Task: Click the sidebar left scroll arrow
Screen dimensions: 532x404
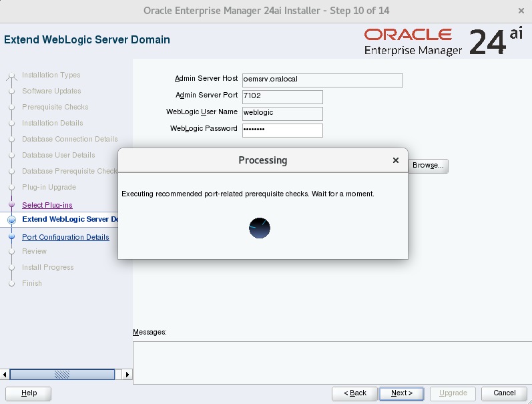Action: tap(5, 375)
